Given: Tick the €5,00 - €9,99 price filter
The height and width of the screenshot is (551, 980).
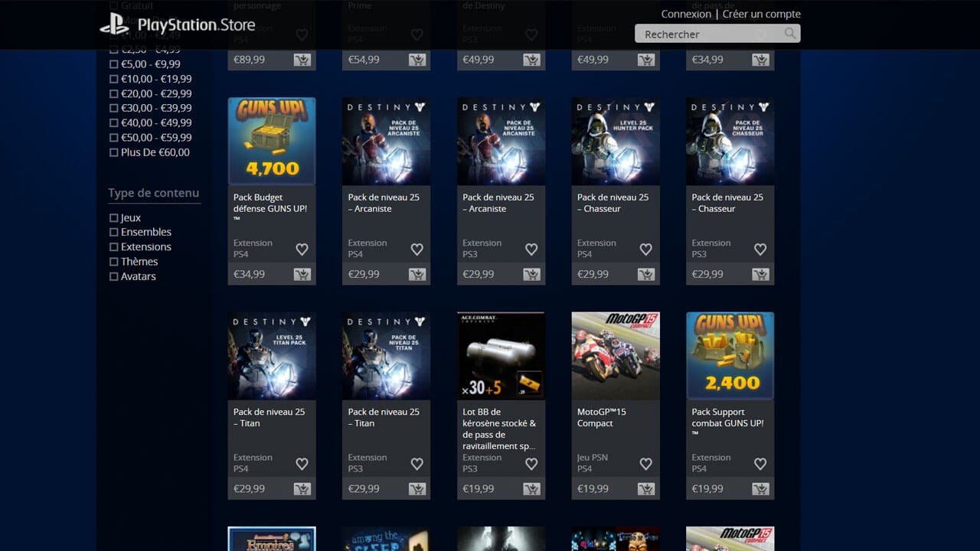Looking at the screenshot, I should click(114, 64).
